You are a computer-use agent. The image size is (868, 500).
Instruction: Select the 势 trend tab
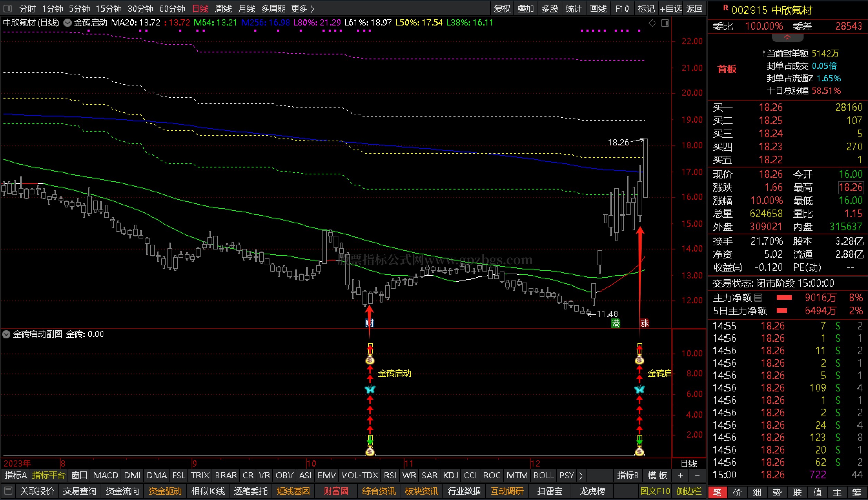click(x=777, y=492)
